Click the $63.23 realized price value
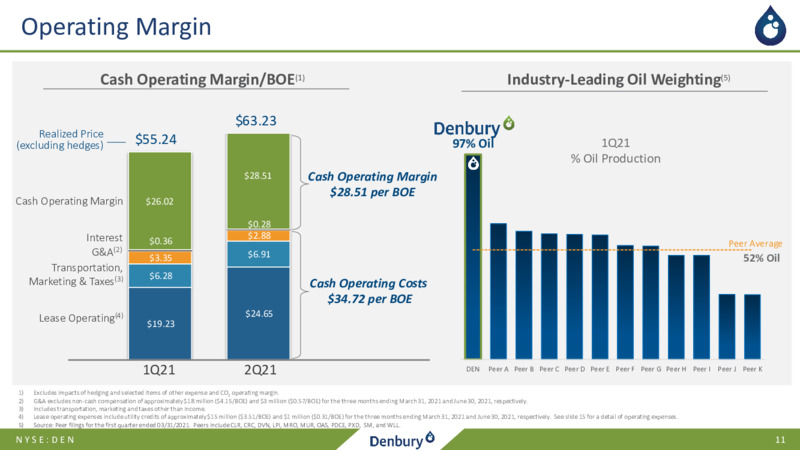The height and width of the screenshot is (450, 800). click(x=256, y=120)
